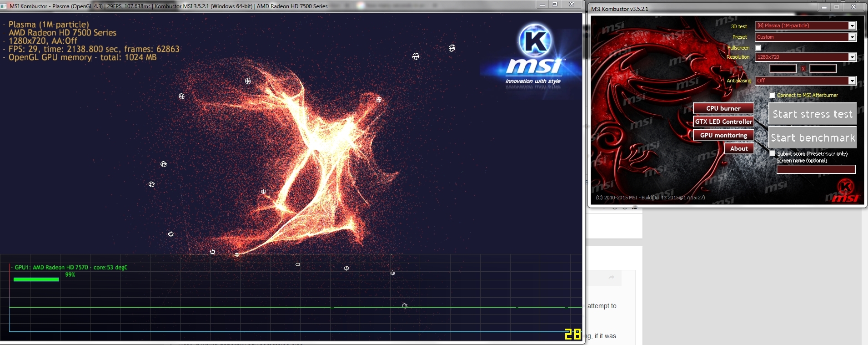The width and height of the screenshot is (868, 345).
Task: Maximize the Plasma render window
Action: 555,5
